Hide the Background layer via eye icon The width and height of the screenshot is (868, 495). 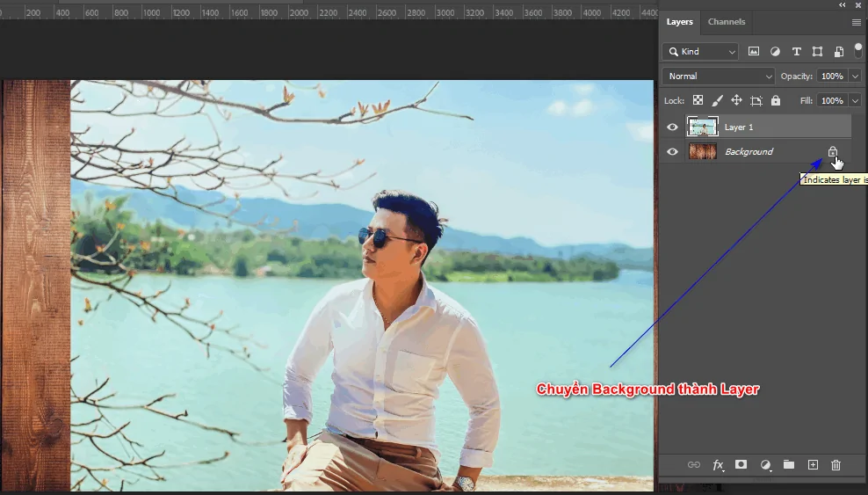(x=672, y=152)
